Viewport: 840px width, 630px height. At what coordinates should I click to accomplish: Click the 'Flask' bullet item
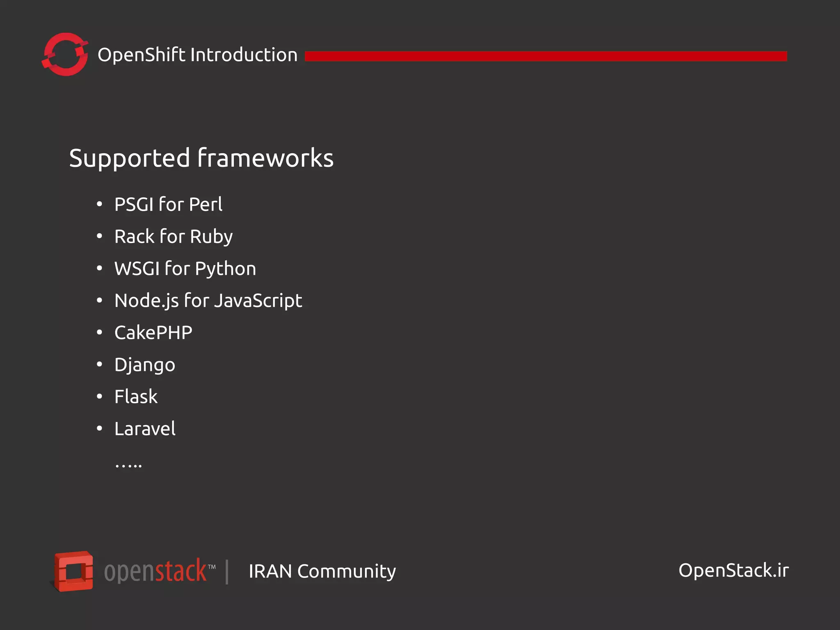tap(136, 396)
